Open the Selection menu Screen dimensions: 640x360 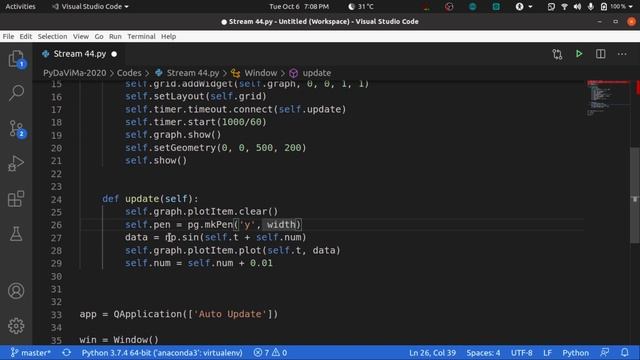(52, 36)
